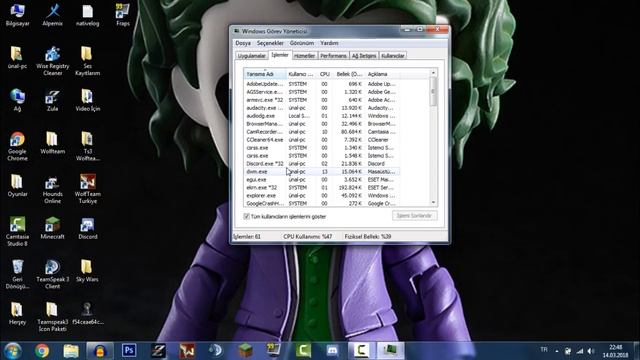Select the egui.exe process row
This screenshot has width=640, height=360.
(322, 180)
